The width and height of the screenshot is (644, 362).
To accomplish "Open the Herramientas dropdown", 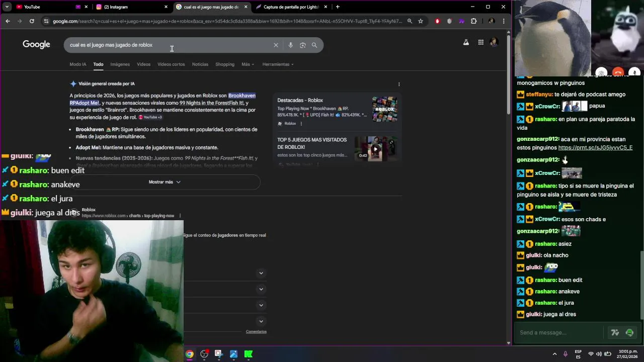I will (x=278, y=64).
